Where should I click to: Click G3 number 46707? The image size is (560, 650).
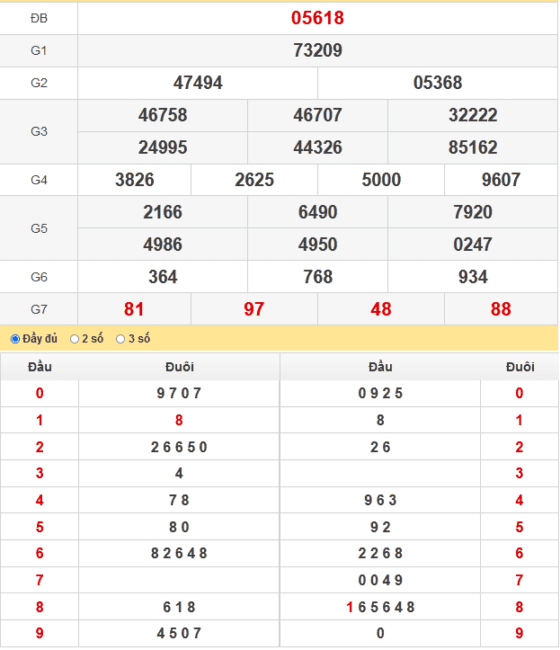318,115
